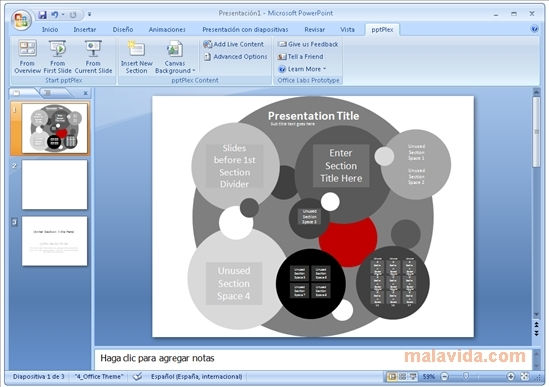Viewport: 549px width, 387px height.
Task: Go to previous slide double-arrow button
Action: coord(536,325)
